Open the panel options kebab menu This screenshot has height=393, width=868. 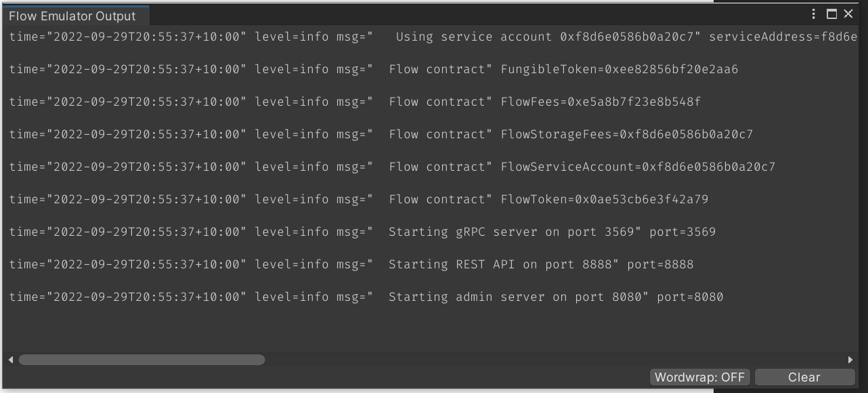(x=812, y=13)
